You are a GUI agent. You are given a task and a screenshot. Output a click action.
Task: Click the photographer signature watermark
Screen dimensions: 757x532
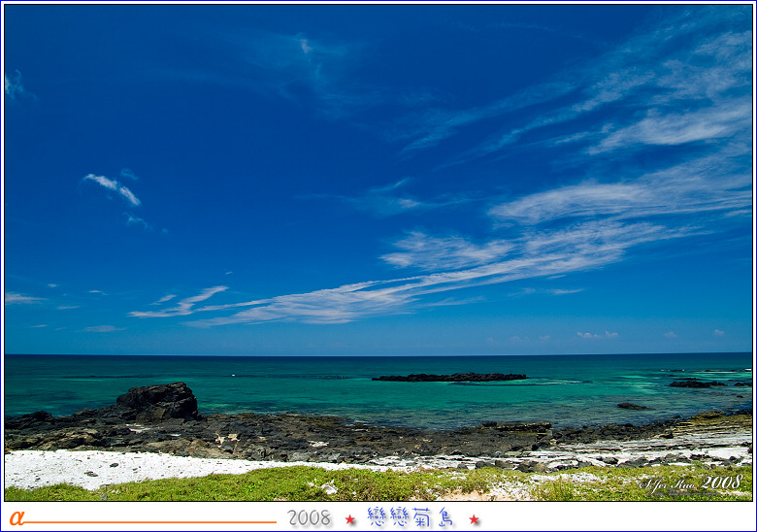(x=690, y=482)
